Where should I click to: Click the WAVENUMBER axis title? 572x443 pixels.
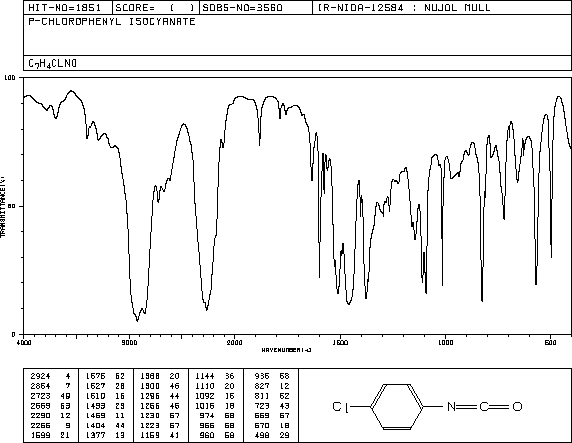[286, 350]
